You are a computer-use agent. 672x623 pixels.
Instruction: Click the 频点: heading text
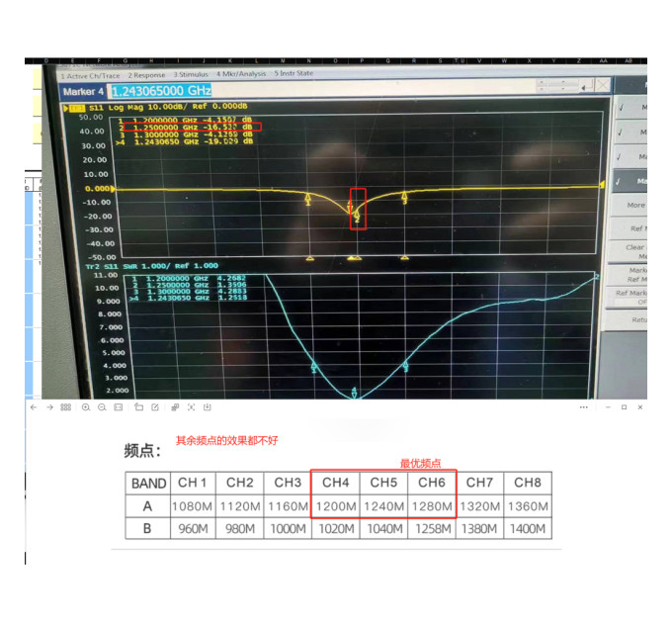(142, 451)
